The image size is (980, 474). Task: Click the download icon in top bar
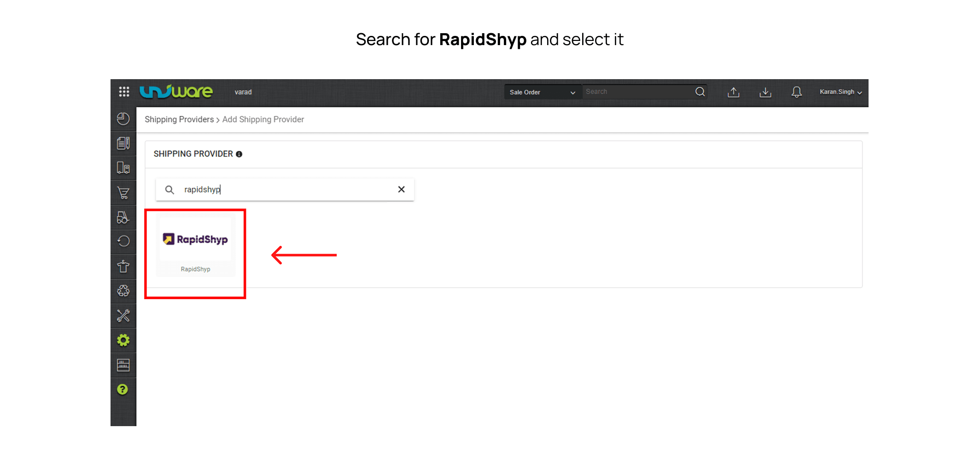click(x=765, y=92)
